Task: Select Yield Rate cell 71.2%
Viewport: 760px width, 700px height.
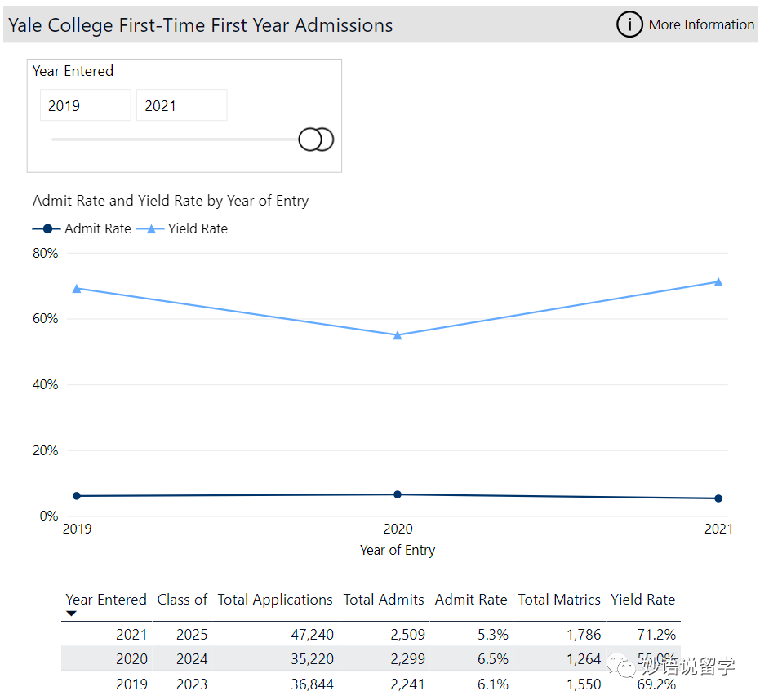Action: point(656,635)
